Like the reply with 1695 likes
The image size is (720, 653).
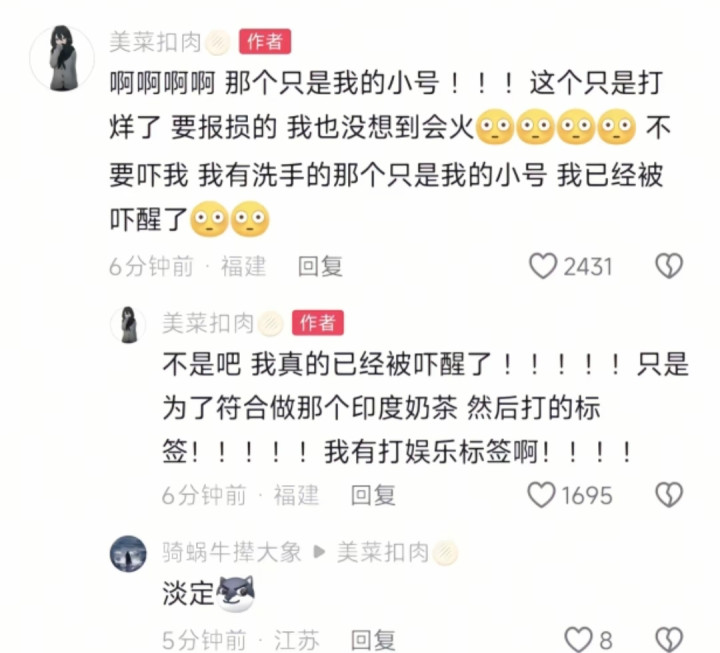(541, 495)
